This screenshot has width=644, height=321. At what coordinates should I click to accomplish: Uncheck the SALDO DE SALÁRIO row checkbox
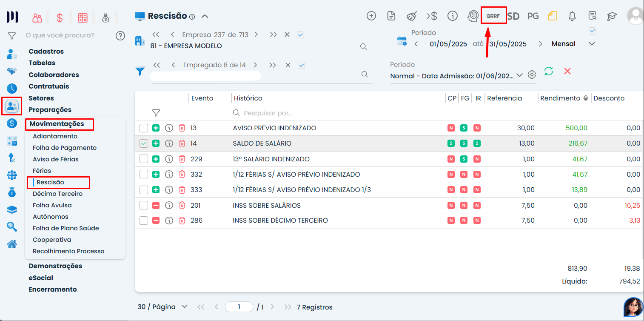pyautogui.click(x=144, y=143)
